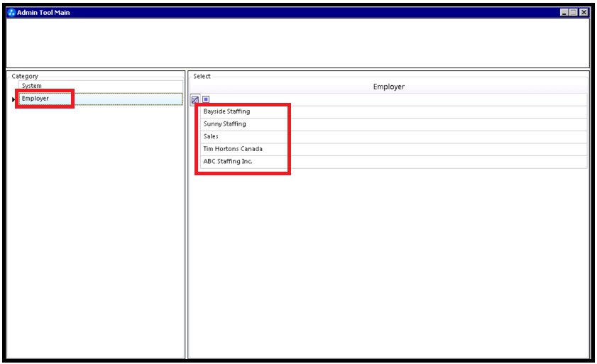This screenshot has width=597, height=364.
Task: Select the System category
Action: click(x=101, y=86)
